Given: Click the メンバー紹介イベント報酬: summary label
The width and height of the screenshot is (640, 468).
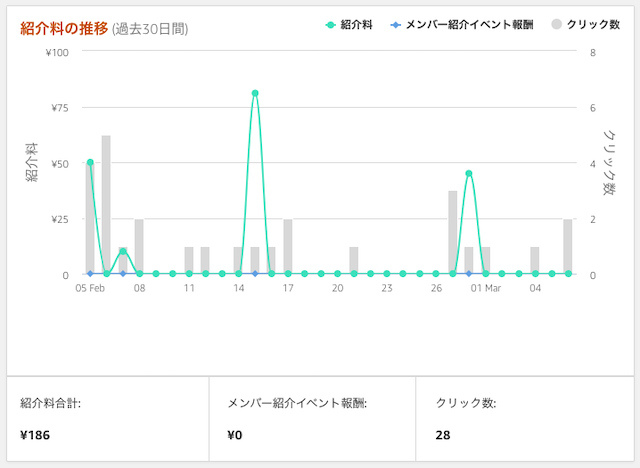Looking at the screenshot, I should click(x=297, y=404).
